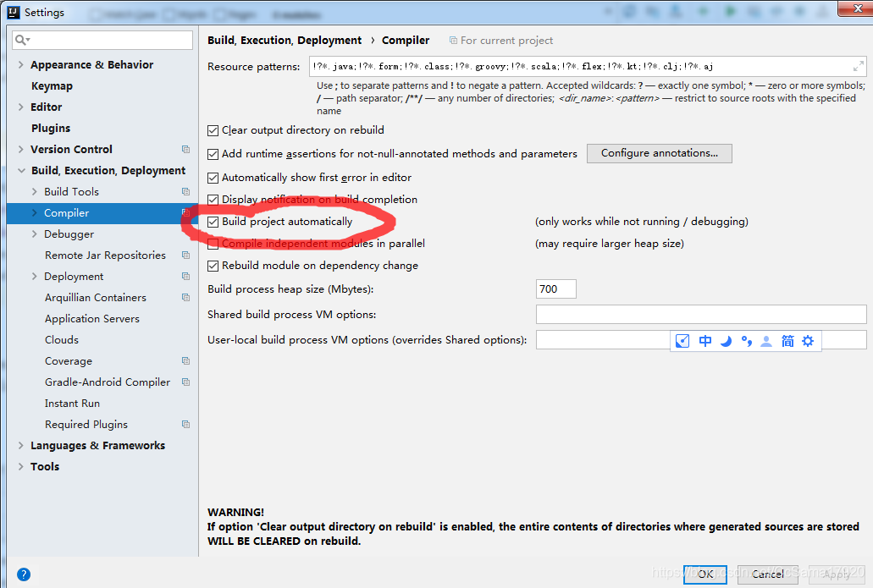873x588 pixels.
Task: Collapse Build, Execution, Deployment section
Action: pyautogui.click(x=21, y=170)
